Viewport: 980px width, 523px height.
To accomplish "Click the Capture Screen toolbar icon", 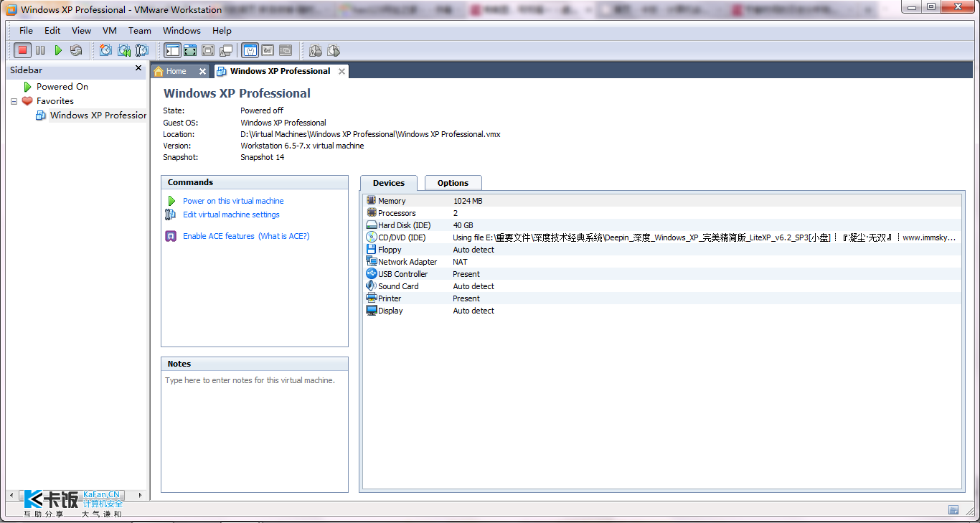I will 316,50.
